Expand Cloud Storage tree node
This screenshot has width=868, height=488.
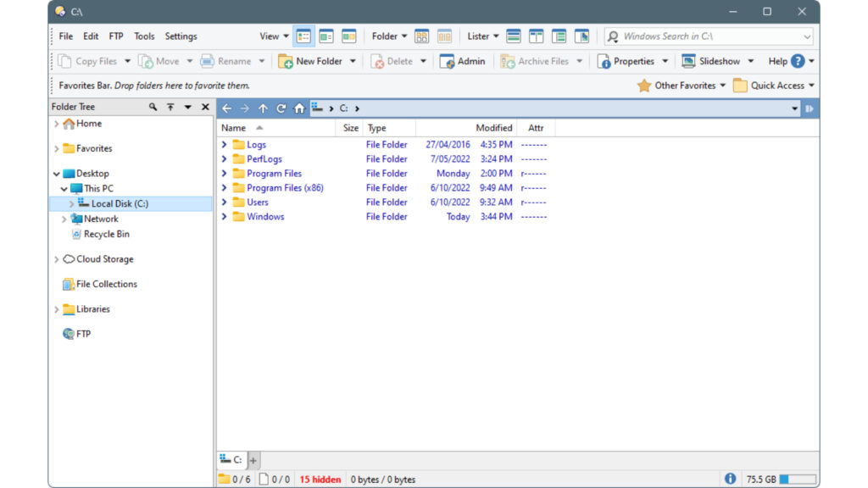click(x=57, y=259)
